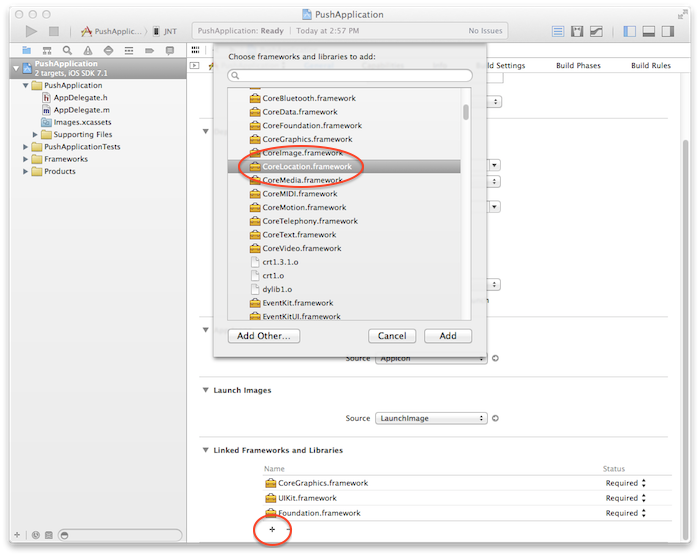
Task: Open the test navigator diamond icon
Action: [x=108, y=50]
